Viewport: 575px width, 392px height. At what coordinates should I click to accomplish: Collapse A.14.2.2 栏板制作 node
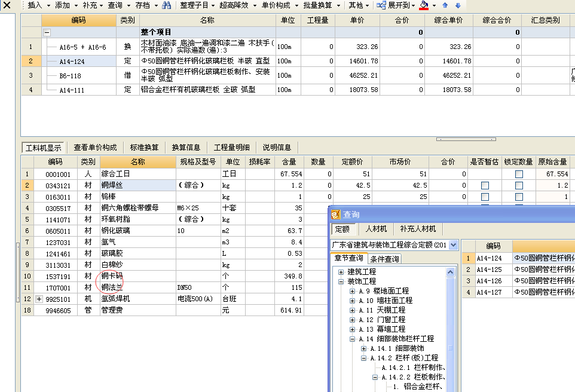[x=375, y=377]
